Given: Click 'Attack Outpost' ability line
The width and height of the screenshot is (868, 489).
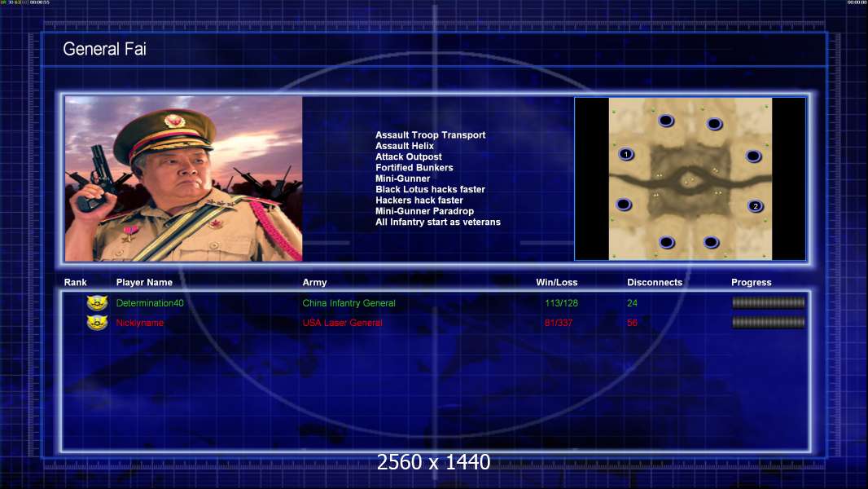Looking at the screenshot, I should pos(409,156).
